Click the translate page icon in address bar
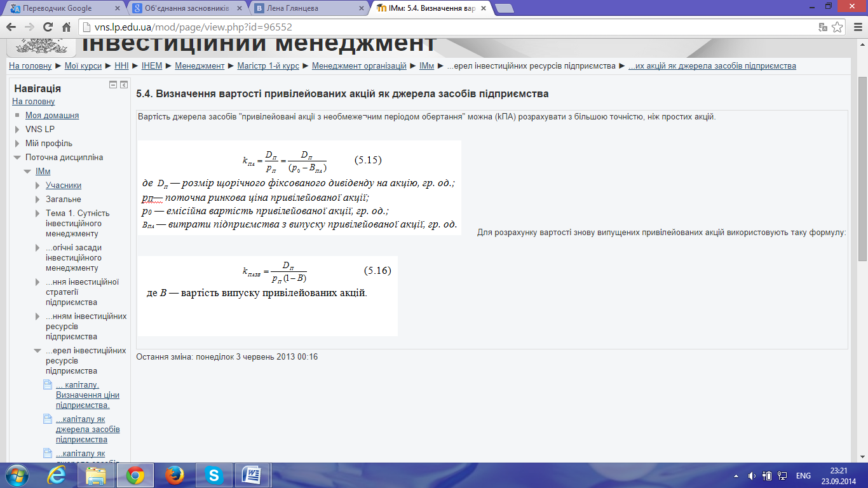 (x=823, y=27)
